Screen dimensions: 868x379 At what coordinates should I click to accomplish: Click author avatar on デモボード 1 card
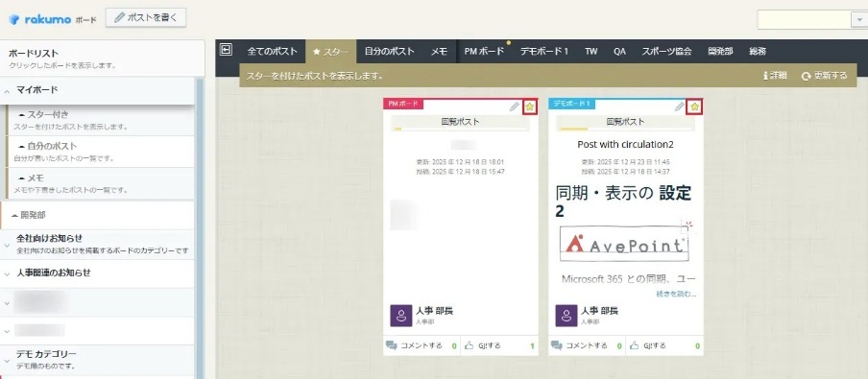pyautogui.click(x=567, y=316)
